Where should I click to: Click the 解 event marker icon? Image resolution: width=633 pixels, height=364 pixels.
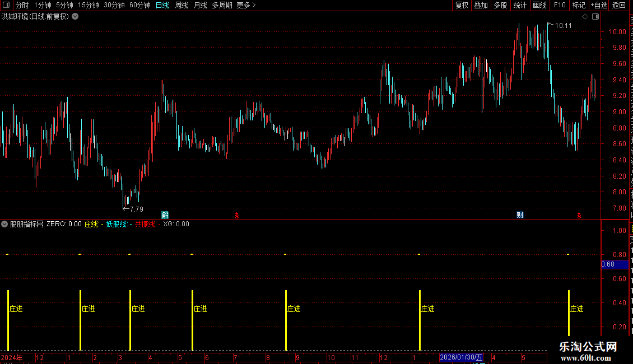click(165, 214)
